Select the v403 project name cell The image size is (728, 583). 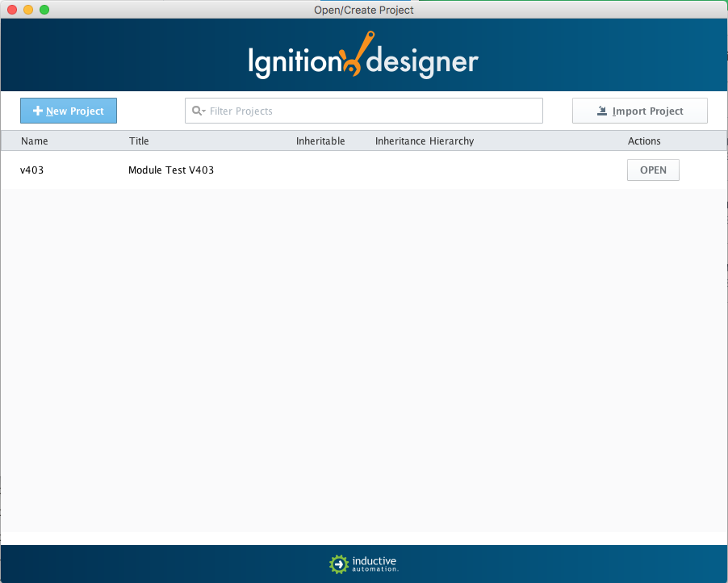(31, 170)
